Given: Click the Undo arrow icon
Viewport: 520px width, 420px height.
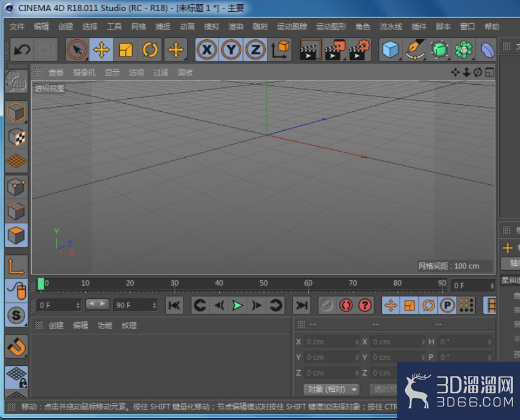Looking at the screenshot, I should click(22, 50).
